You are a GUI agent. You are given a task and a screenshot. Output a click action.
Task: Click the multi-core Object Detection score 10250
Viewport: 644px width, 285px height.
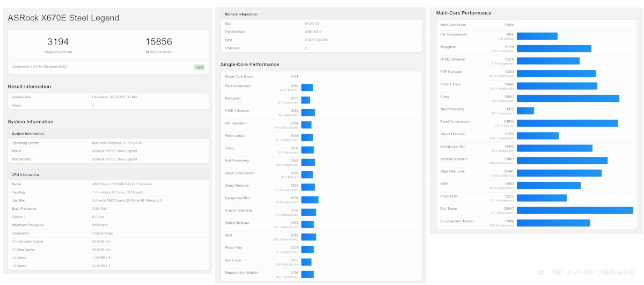click(509, 134)
